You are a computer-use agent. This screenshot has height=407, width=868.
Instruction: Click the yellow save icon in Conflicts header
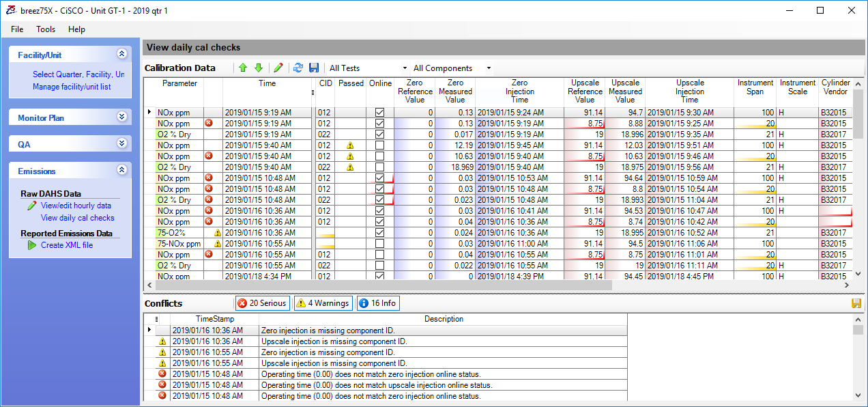click(856, 303)
